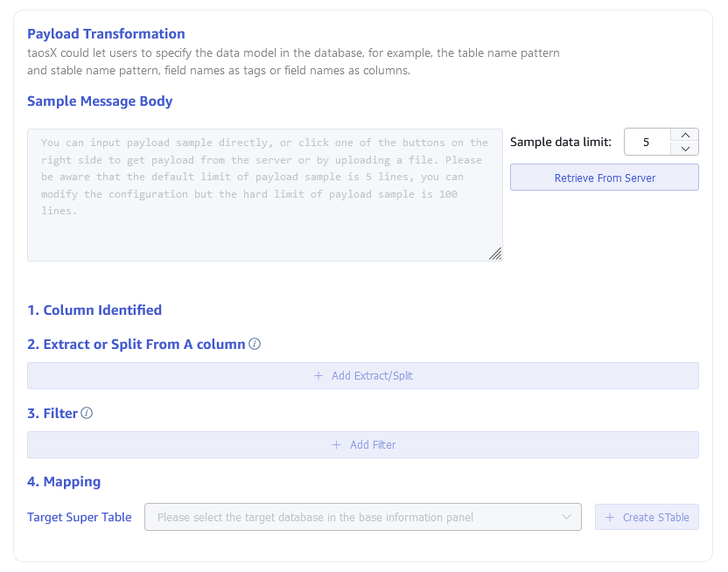This screenshot has width=728, height=572.
Task: Select the "1. Column Identified" section heading
Action: coord(94,310)
